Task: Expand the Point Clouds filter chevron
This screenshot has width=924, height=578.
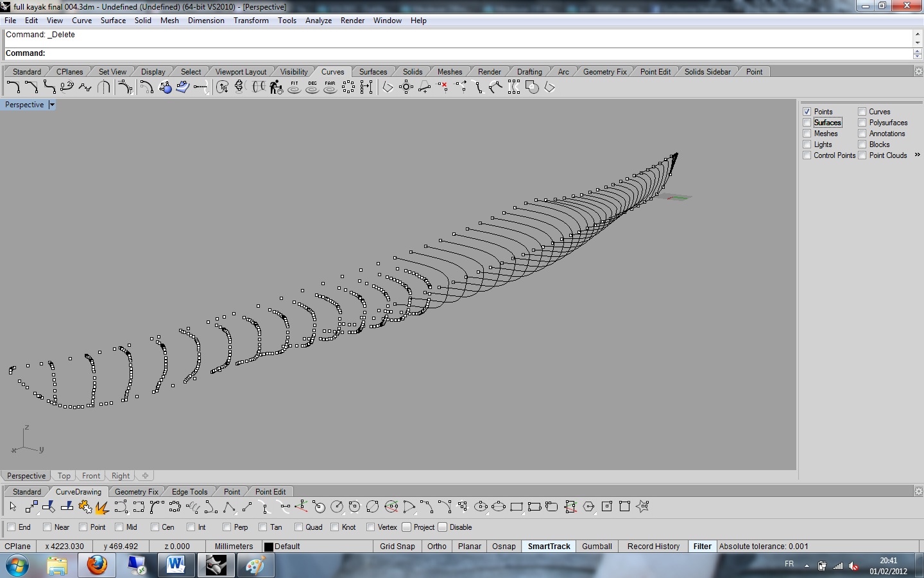Action: point(918,155)
